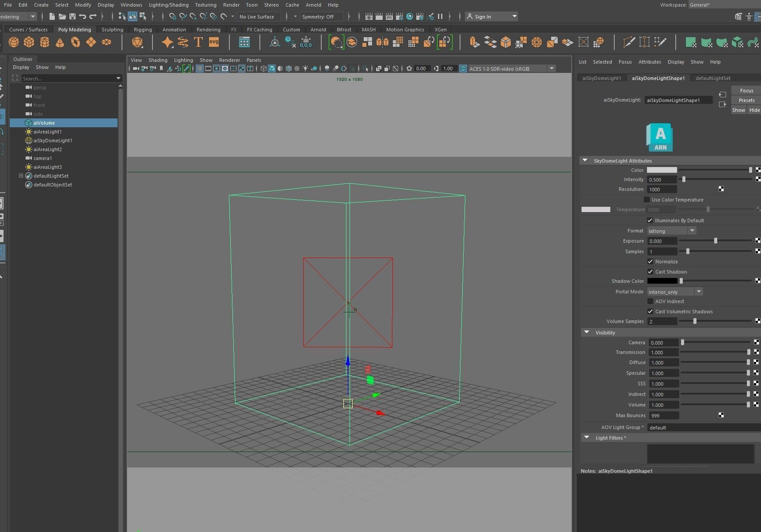
Task: Switch to the Rigging shelf tab
Action: [x=143, y=30]
